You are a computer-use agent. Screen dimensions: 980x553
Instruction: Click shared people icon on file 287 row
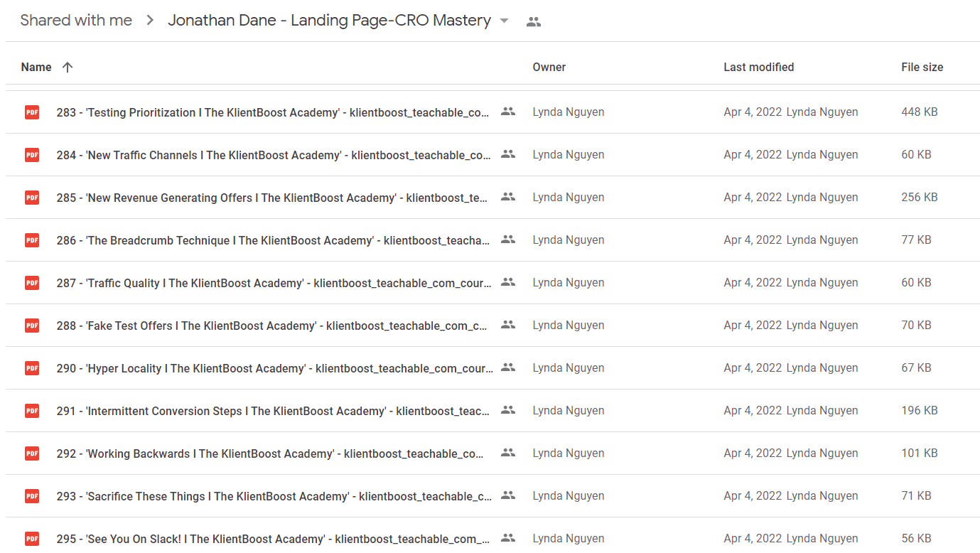(x=507, y=282)
